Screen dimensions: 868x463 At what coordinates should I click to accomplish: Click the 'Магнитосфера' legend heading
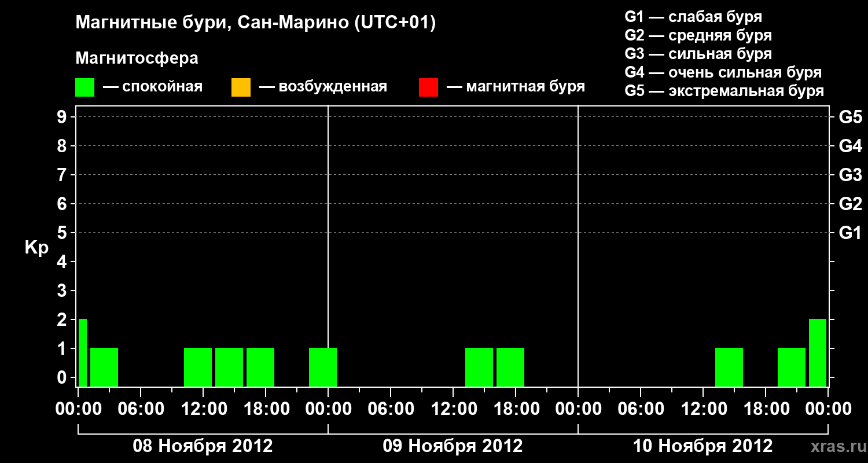point(137,58)
